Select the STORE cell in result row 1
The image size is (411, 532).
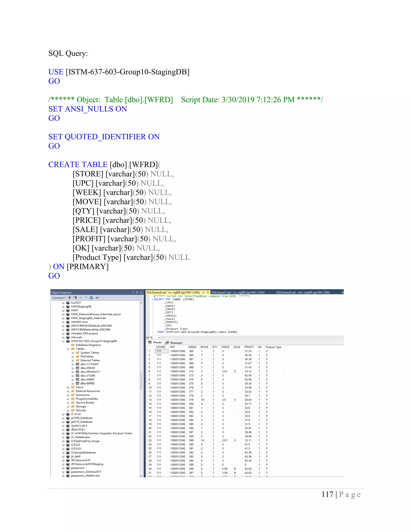161,351
